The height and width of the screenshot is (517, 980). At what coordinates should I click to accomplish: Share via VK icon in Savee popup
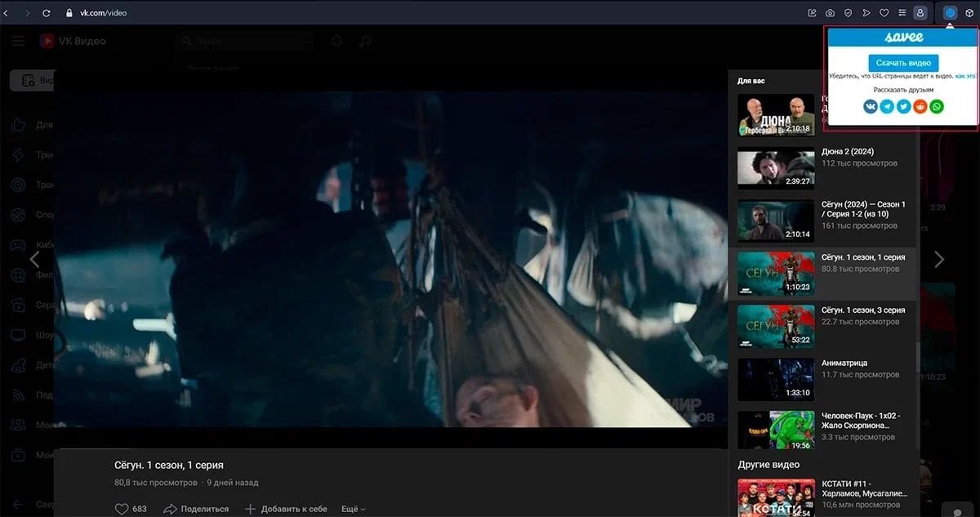[x=871, y=106]
